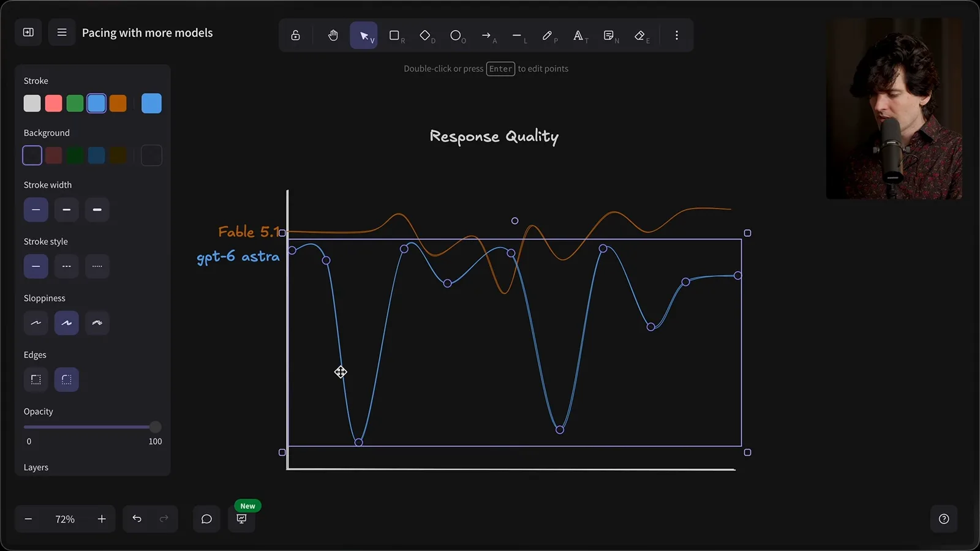The width and height of the screenshot is (980, 551).
Task: Set stroke style to dotted
Action: (x=97, y=266)
